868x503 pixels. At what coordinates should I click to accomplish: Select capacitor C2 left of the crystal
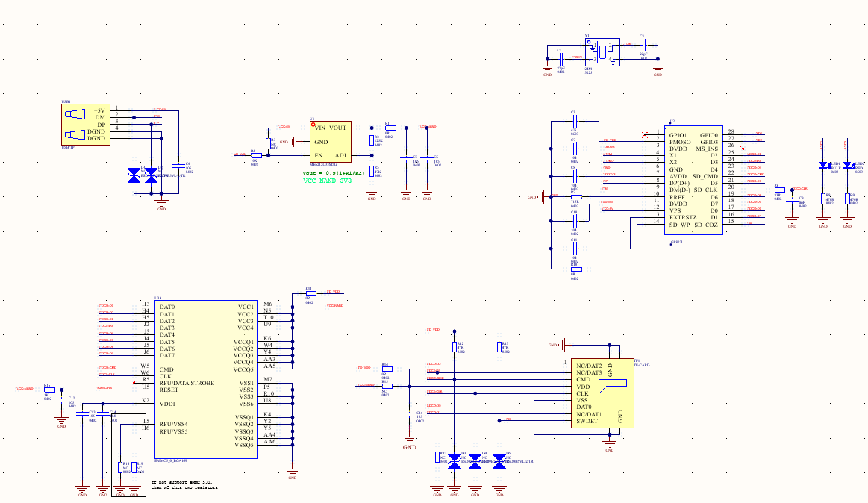pos(562,59)
